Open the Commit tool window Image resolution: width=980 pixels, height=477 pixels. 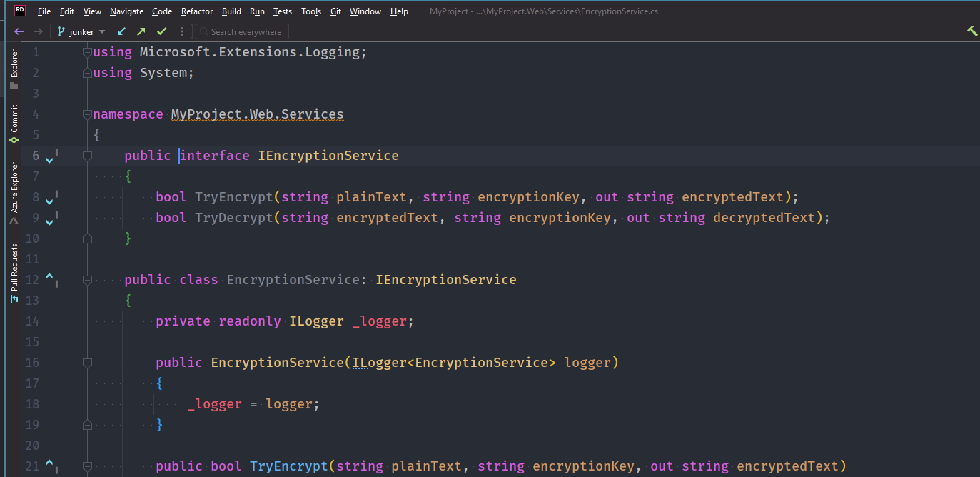[14, 124]
